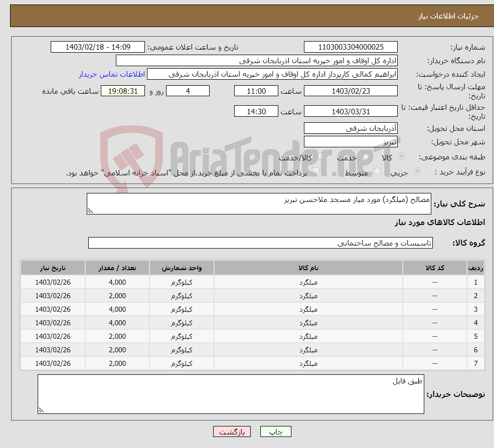This screenshot has height=448, width=494.
Task: Select the خدمت radio button
Action: coord(366,156)
